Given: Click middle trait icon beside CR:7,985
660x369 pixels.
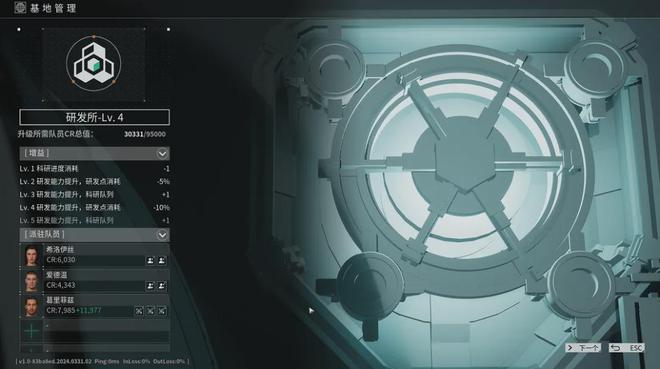Looking at the screenshot, I should pos(150,311).
